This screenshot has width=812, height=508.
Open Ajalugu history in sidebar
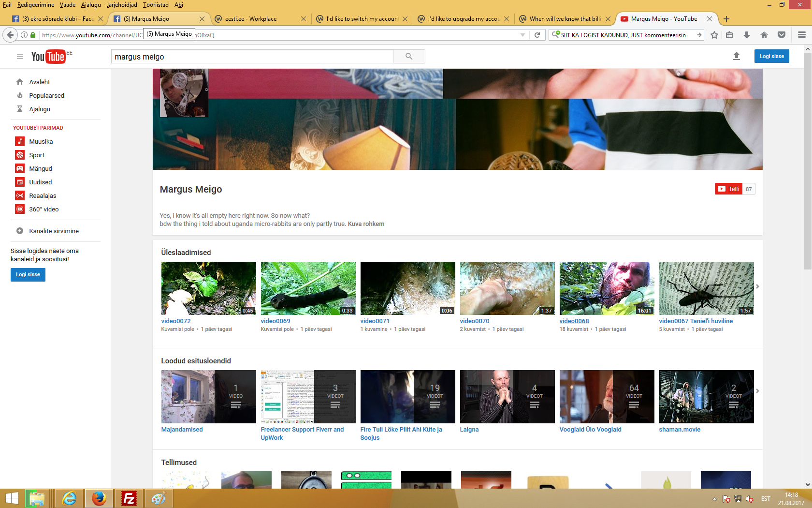[x=33, y=109]
